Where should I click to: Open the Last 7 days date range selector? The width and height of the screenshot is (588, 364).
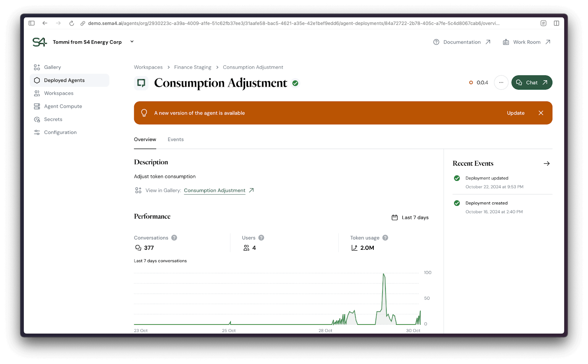[409, 217]
